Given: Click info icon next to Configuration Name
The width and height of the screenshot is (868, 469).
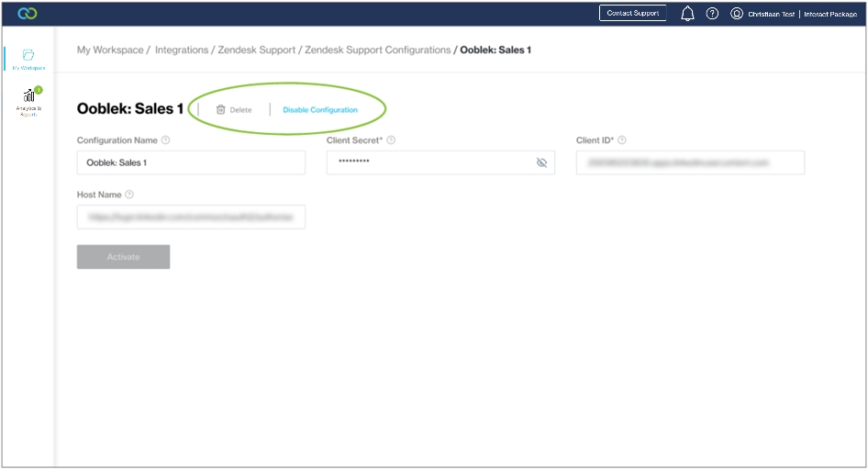Looking at the screenshot, I should 165,140.
